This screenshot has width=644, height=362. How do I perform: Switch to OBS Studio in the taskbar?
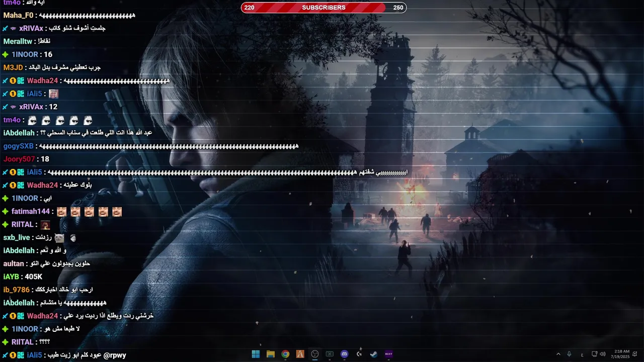click(x=315, y=354)
